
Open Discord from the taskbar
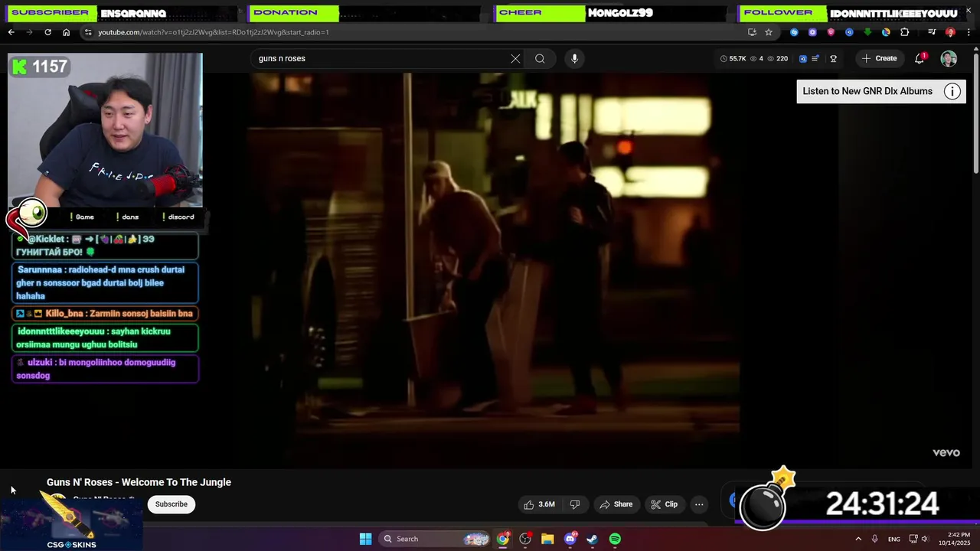coord(570,539)
